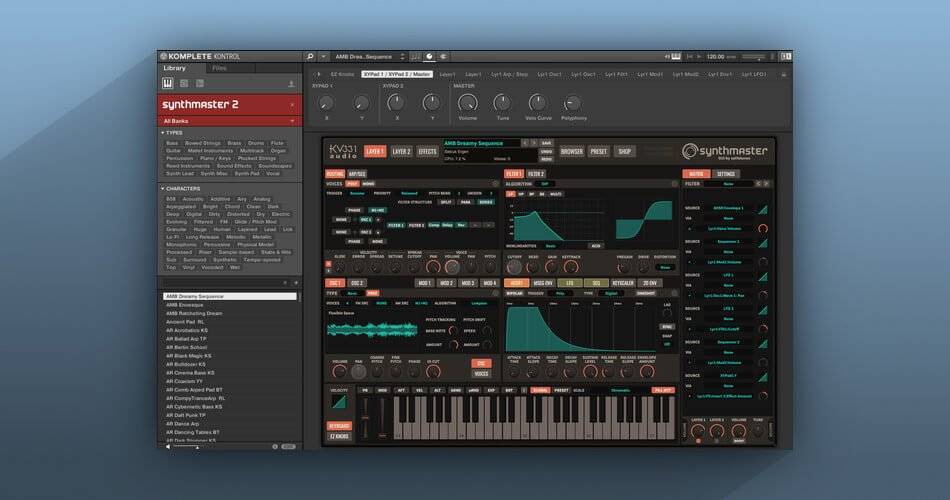Open the search magnifier in Komplete Kontrol header
This screenshot has width=950, height=500.
click(310, 56)
